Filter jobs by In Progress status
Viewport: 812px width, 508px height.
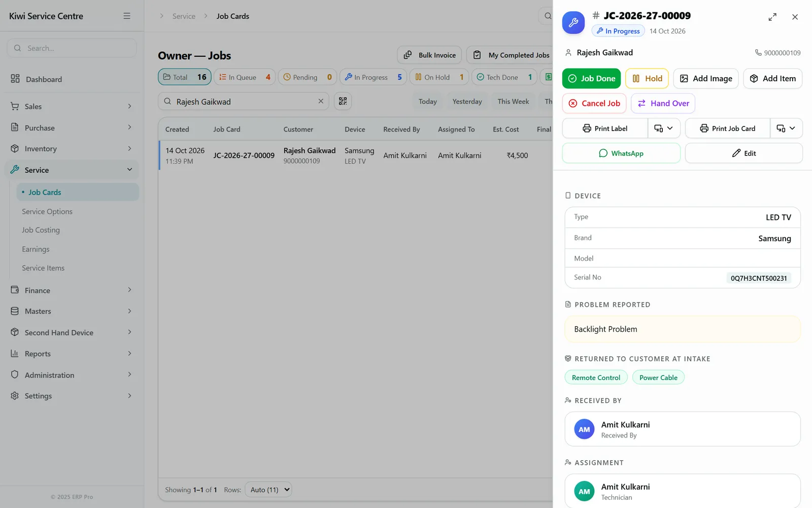[373, 77]
